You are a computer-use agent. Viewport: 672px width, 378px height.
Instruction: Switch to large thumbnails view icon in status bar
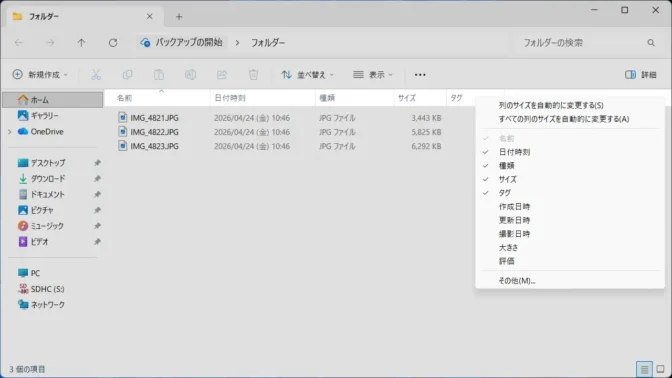tap(660, 369)
